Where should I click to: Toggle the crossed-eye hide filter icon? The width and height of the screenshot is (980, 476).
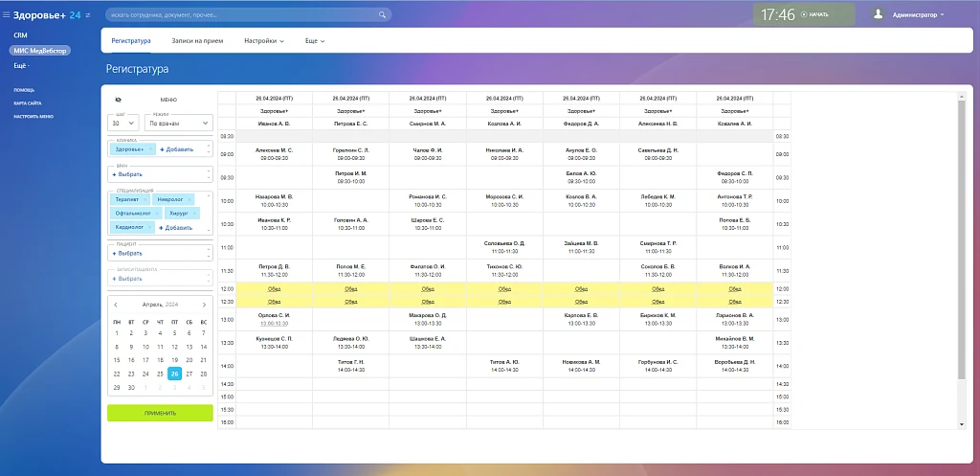pyautogui.click(x=118, y=100)
